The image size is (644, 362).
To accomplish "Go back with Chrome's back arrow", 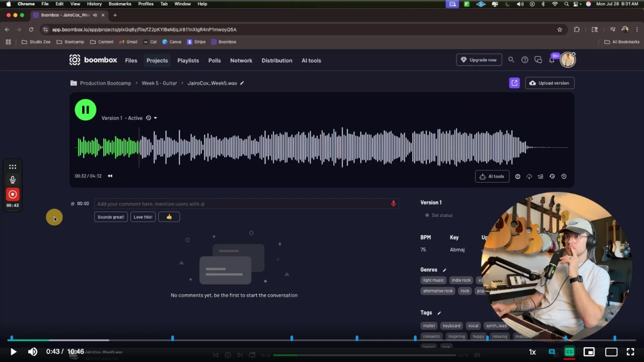I will point(7,29).
